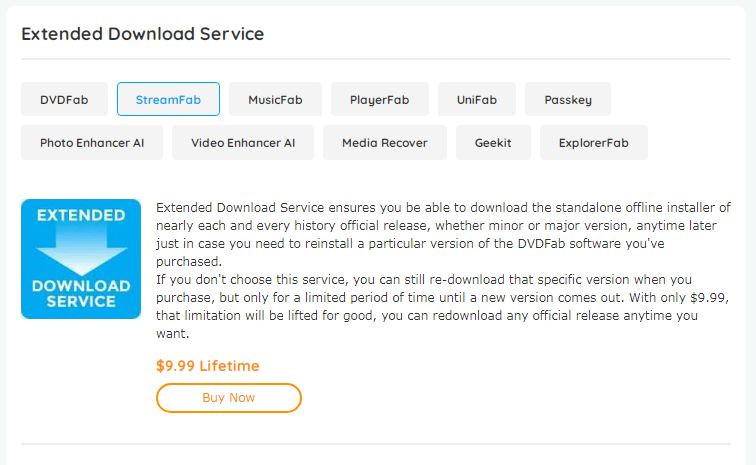756x465 pixels.
Task: Select the Passkey tab
Action: tap(567, 100)
